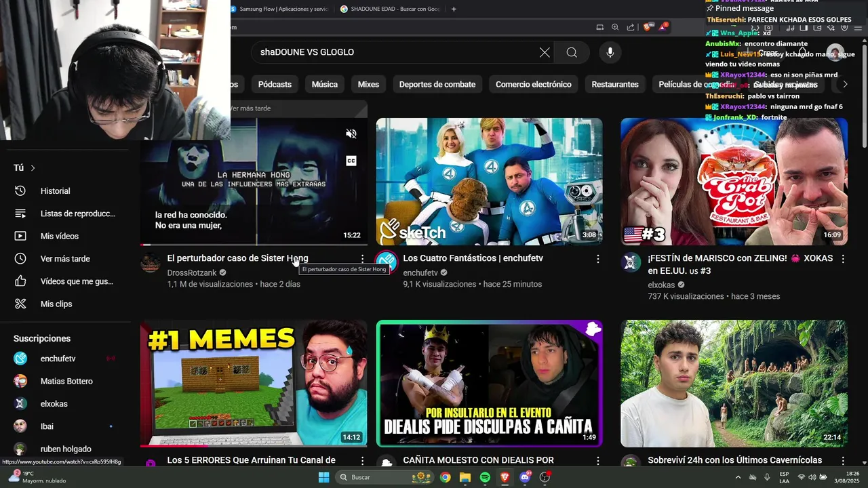Open elxokas channel avatar under FESTÍN video
Viewport: 868px width, 488px height.
[631, 262]
